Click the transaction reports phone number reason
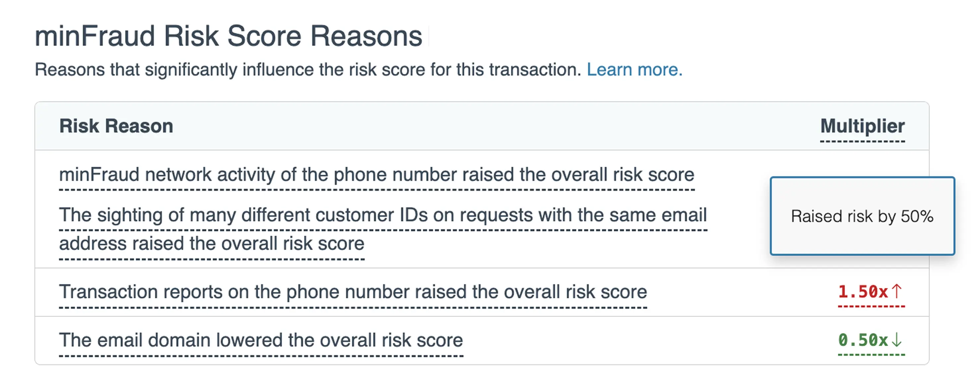 click(x=353, y=292)
